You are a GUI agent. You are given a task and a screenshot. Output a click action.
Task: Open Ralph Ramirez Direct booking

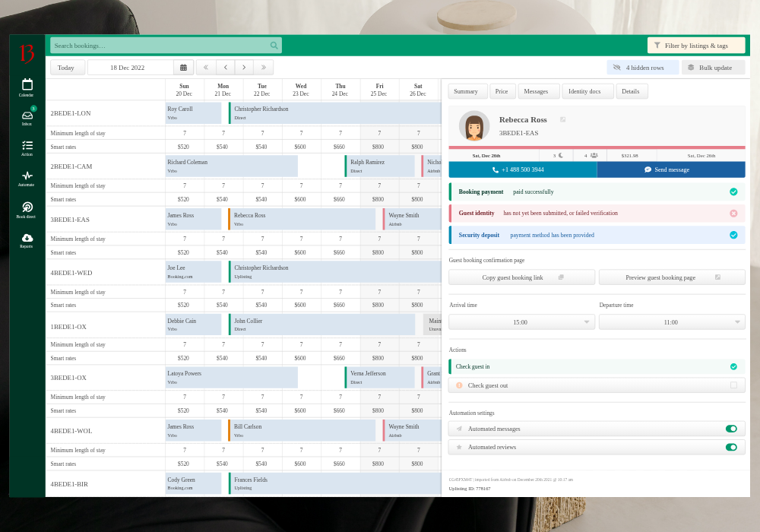[379, 166]
